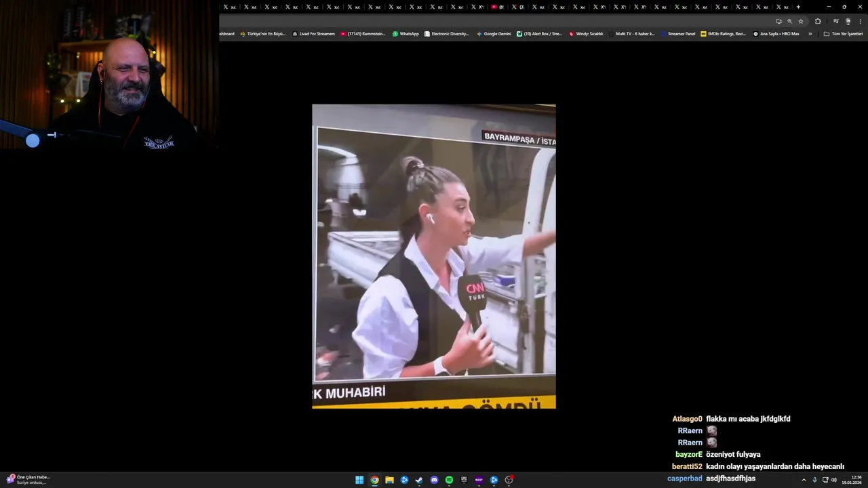The image size is (868, 488).
Task: Click the microphone icon in the system tray
Action: tap(814, 480)
